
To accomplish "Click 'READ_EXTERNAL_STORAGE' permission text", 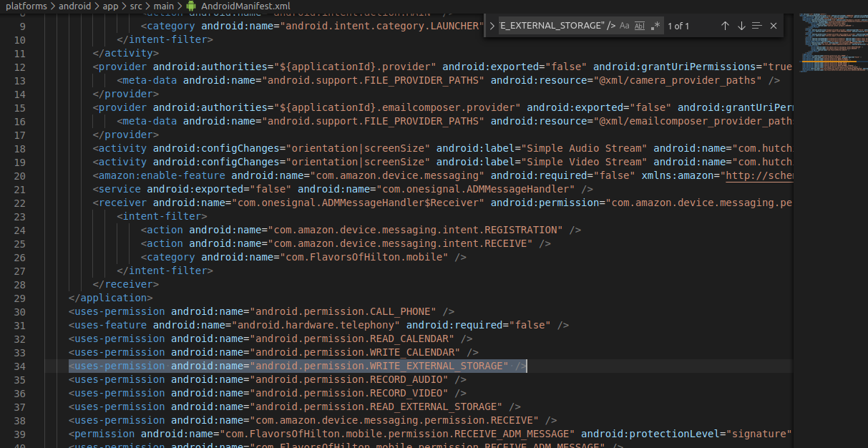I will coord(433,406).
